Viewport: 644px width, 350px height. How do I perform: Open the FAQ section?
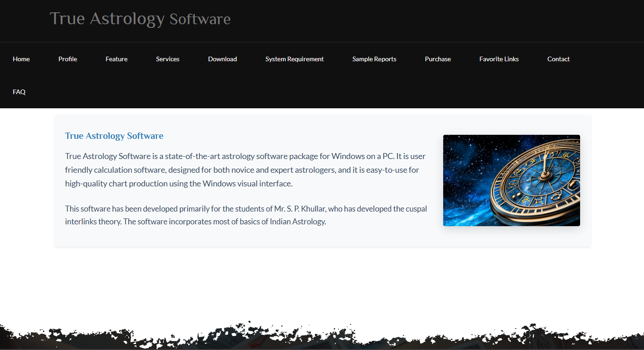[19, 91]
